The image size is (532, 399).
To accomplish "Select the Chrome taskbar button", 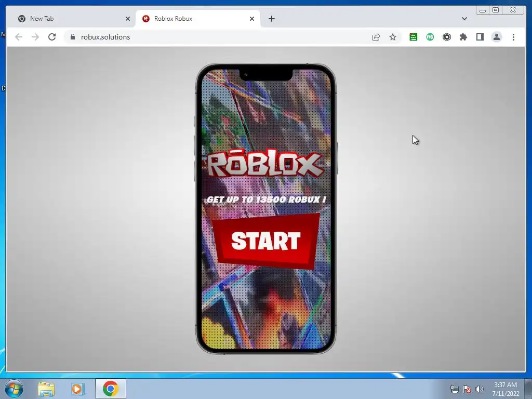I will (111, 389).
